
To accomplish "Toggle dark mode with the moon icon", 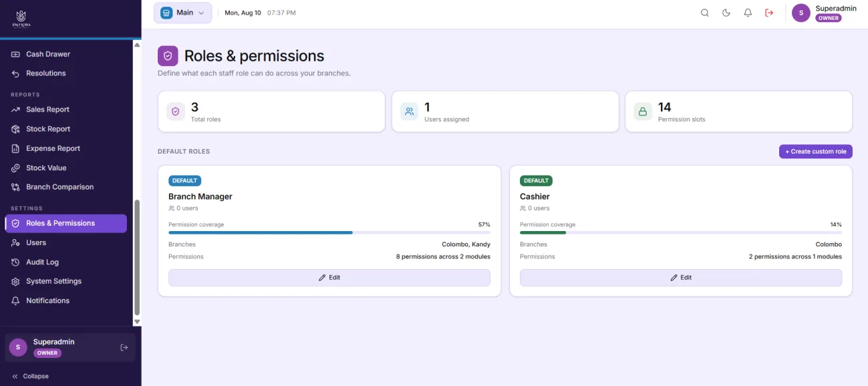I will pyautogui.click(x=726, y=13).
